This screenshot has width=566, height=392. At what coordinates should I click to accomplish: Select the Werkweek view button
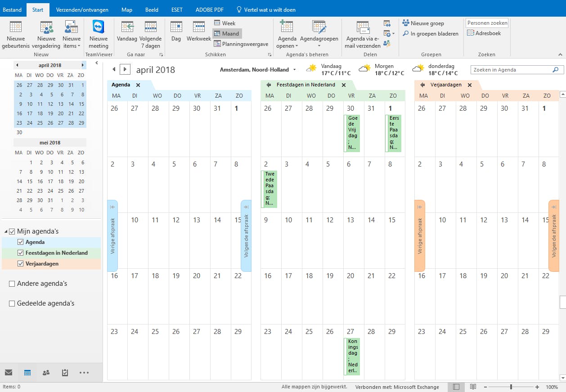pyautogui.click(x=198, y=35)
